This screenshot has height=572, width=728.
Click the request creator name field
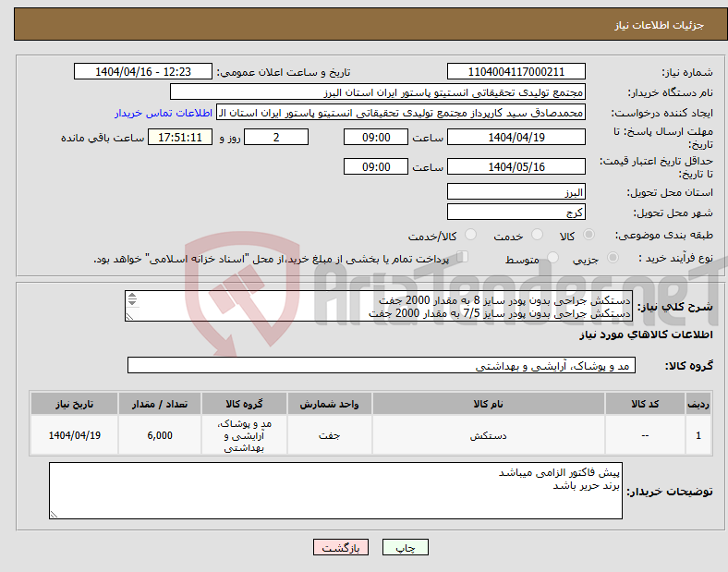pyautogui.click(x=401, y=113)
